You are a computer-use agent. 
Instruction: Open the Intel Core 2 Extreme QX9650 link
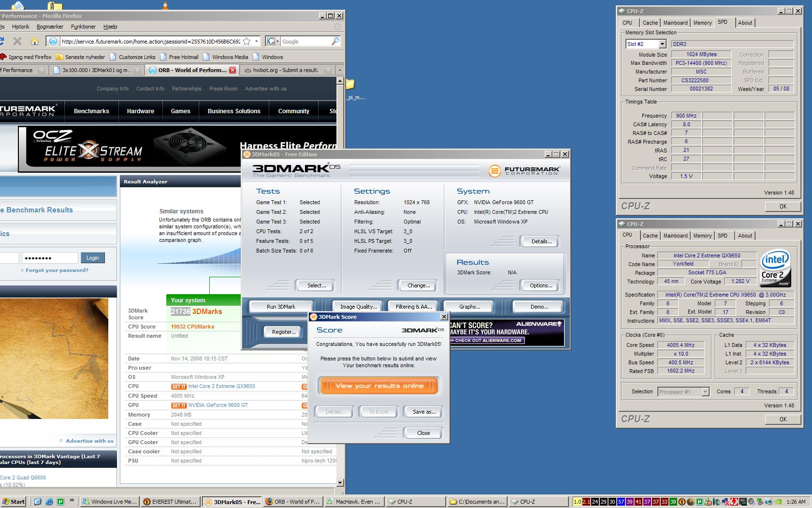click(x=222, y=386)
